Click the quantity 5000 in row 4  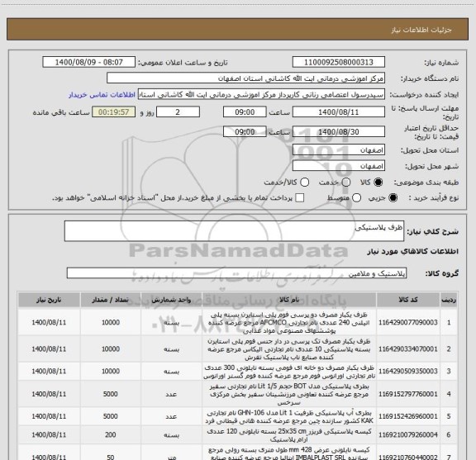click(111, 394)
